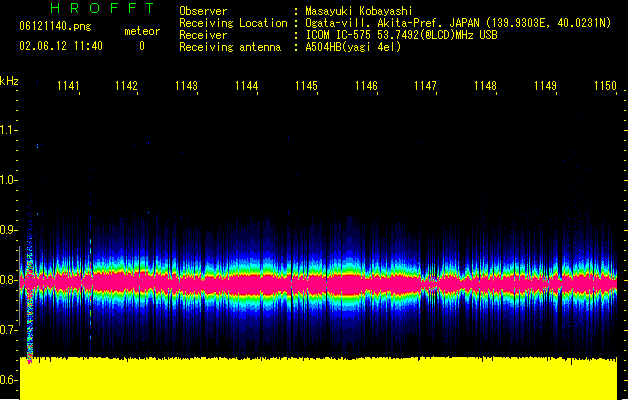Click the 1.0 frequency axis label
The image size is (629, 400).
7,180
